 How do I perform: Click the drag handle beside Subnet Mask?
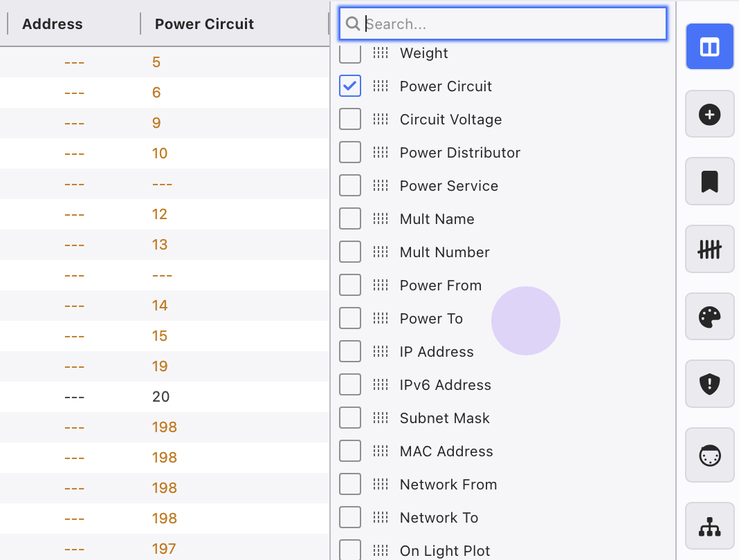click(381, 418)
